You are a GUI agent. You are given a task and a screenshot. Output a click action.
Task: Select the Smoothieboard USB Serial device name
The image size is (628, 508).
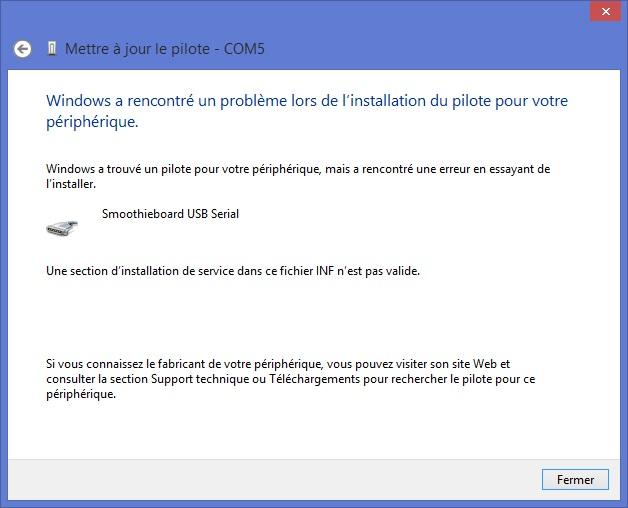[x=170, y=214]
